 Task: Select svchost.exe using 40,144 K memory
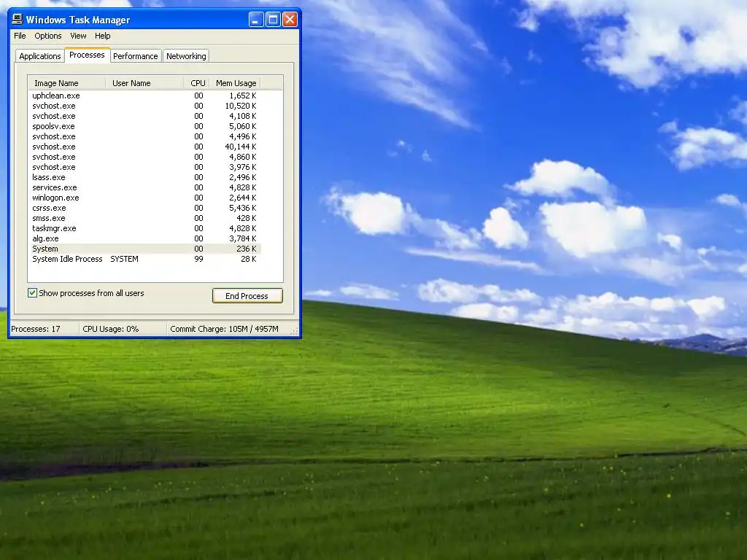145,147
